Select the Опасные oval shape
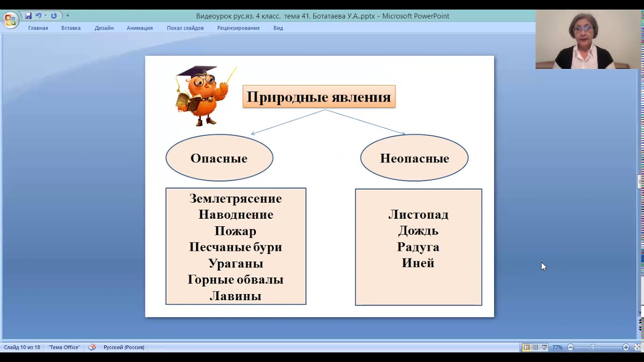The width and height of the screenshot is (644, 362). tap(219, 158)
